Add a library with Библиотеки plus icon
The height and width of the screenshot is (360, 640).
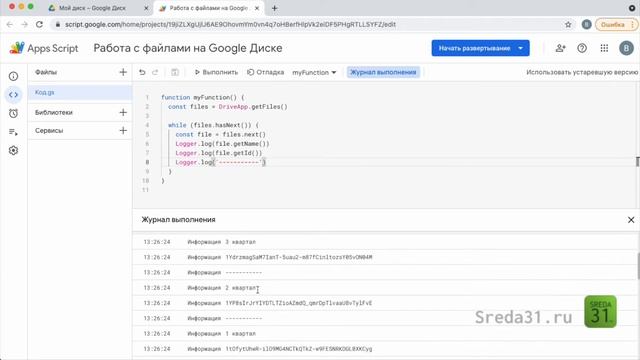[x=123, y=112]
